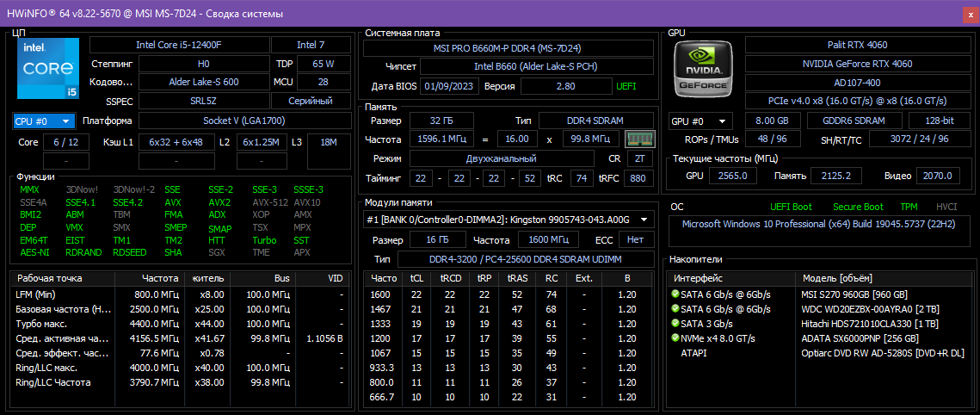The width and height of the screenshot is (980, 415).
Task: Click the SSPEC SRL5Z value
Action: point(203,101)
